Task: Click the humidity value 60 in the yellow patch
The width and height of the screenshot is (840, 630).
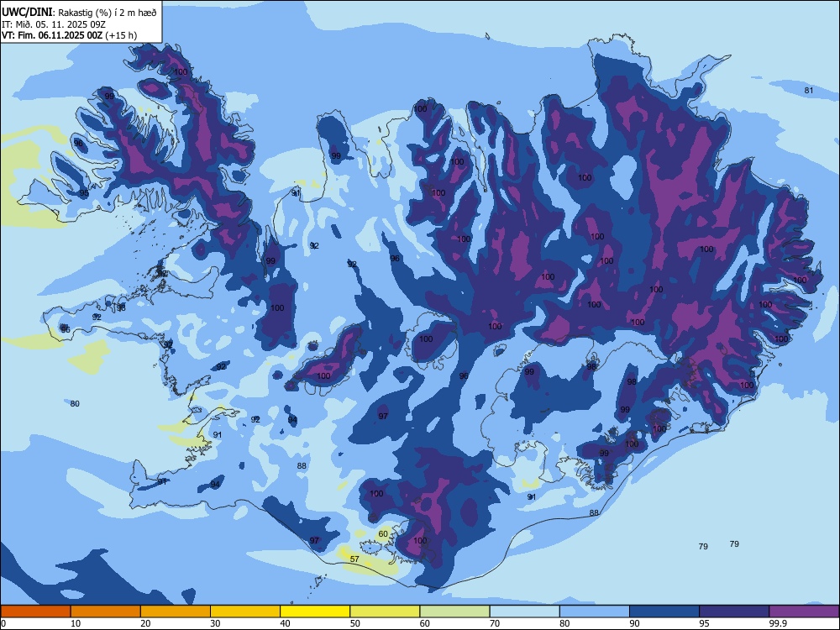Action: (x=383, y=534)
